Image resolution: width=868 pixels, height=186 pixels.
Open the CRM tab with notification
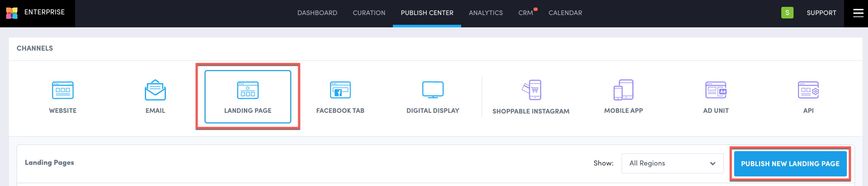(x=526, y=13)
